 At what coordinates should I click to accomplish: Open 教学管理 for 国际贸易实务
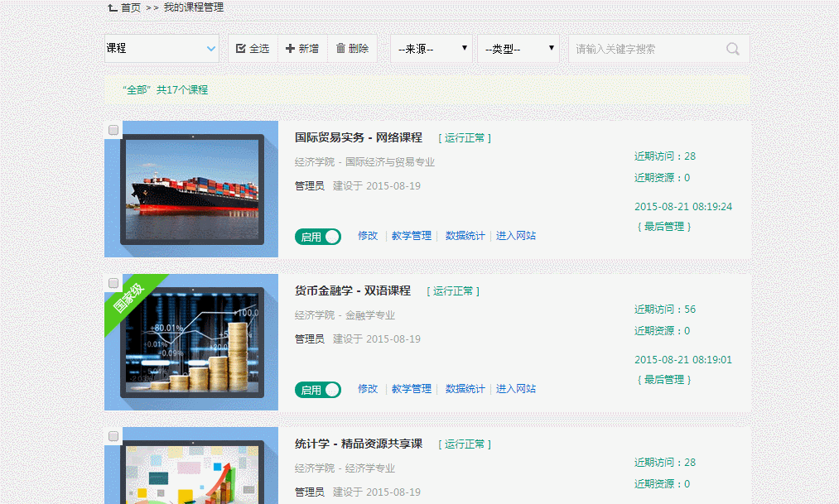(412, 236)
